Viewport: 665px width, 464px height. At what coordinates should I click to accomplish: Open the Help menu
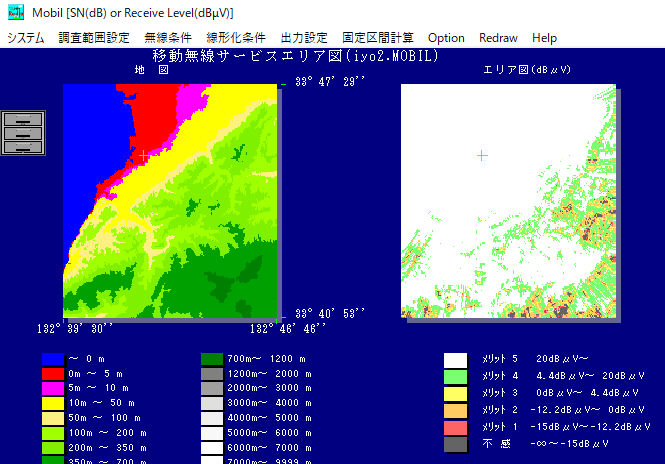tap(545, 38)
